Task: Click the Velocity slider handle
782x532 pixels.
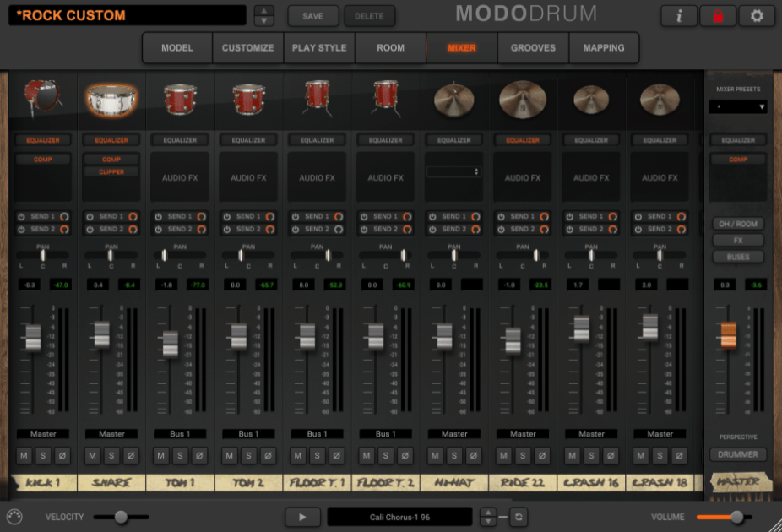Action: click(x=121, y=517)
